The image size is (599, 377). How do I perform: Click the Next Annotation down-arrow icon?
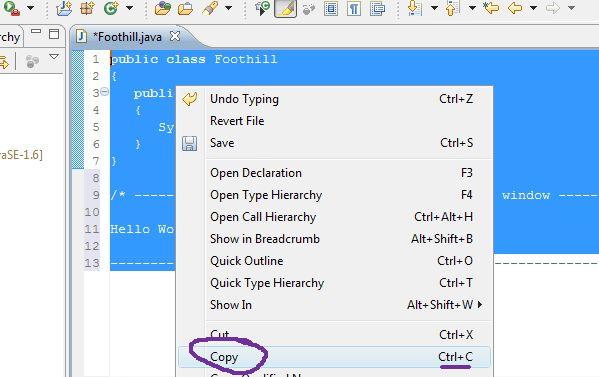click(x=414, y=8)
